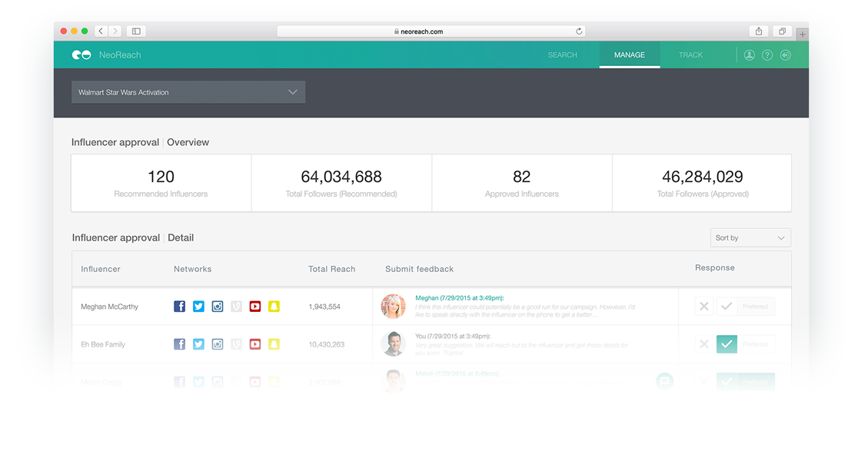Mark Eh Bee Family as Preferred
Screen dimensions: 868x461
[757, 344]
